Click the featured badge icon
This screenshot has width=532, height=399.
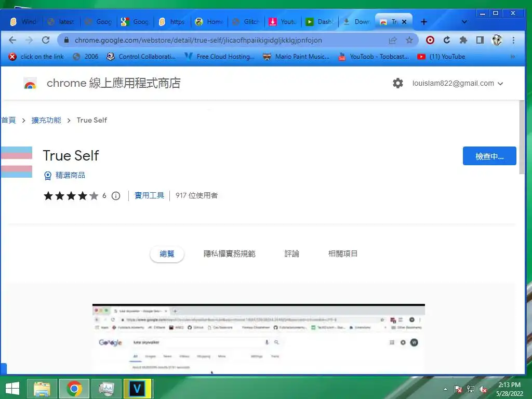pos(48,176)
